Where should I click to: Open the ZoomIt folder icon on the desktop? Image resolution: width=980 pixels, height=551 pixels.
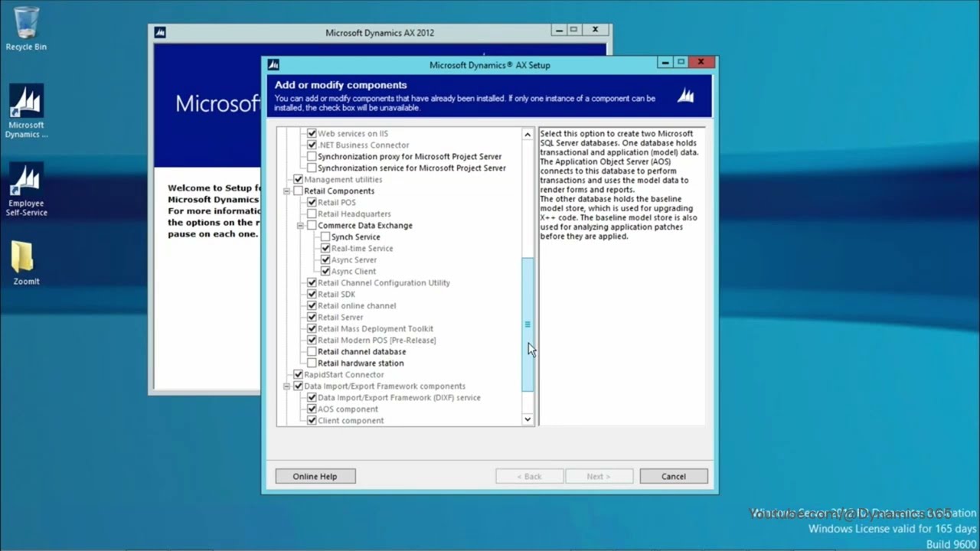(x=26, y=262)
